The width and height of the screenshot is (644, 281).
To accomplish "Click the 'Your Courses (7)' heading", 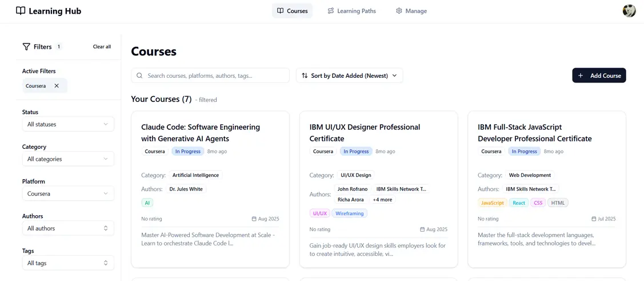I will [161, 99].
